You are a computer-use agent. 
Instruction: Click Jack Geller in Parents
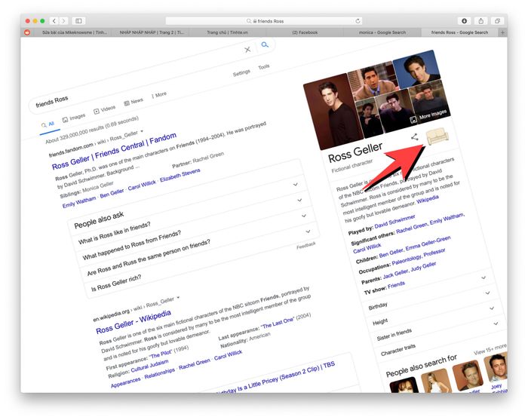pyautogui.click(x=395, y=274)
